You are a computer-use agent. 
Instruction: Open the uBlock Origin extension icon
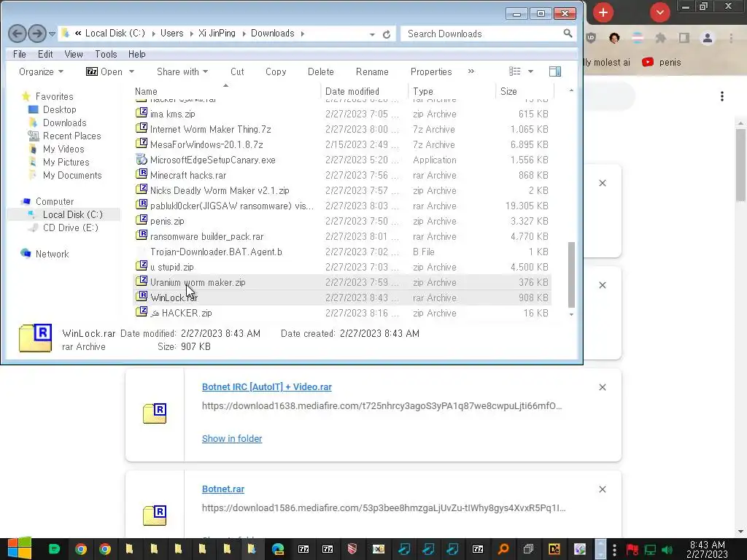[591, 38]
